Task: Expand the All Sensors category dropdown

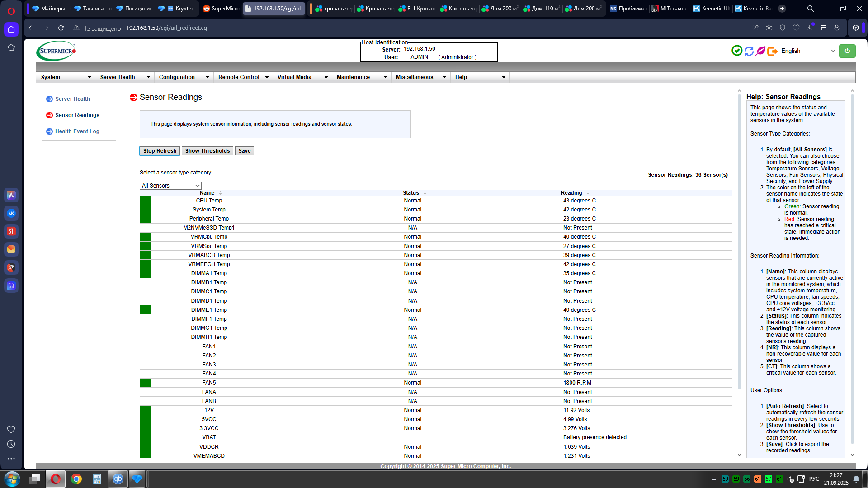Action: (170, 186)
